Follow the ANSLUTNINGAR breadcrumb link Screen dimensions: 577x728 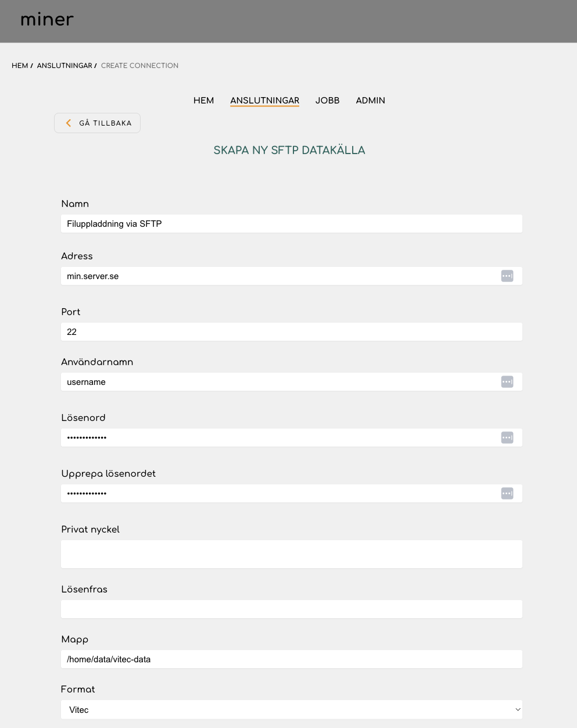click(64, 66)
